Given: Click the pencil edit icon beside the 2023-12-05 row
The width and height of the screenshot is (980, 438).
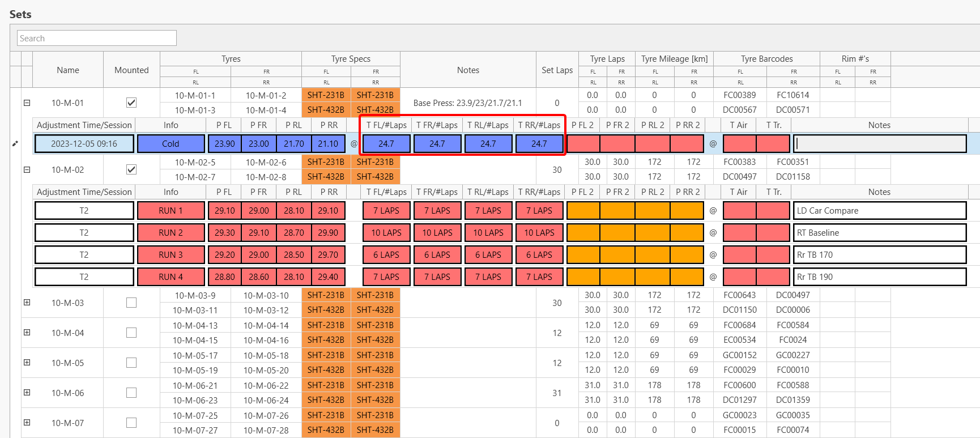Looking at the screenshot, I should tap(15, 144).
